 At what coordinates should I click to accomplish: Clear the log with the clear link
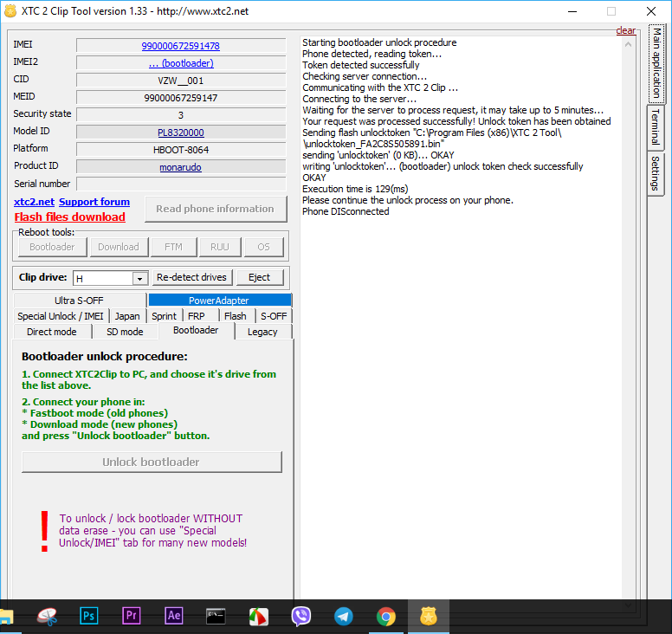625,31
